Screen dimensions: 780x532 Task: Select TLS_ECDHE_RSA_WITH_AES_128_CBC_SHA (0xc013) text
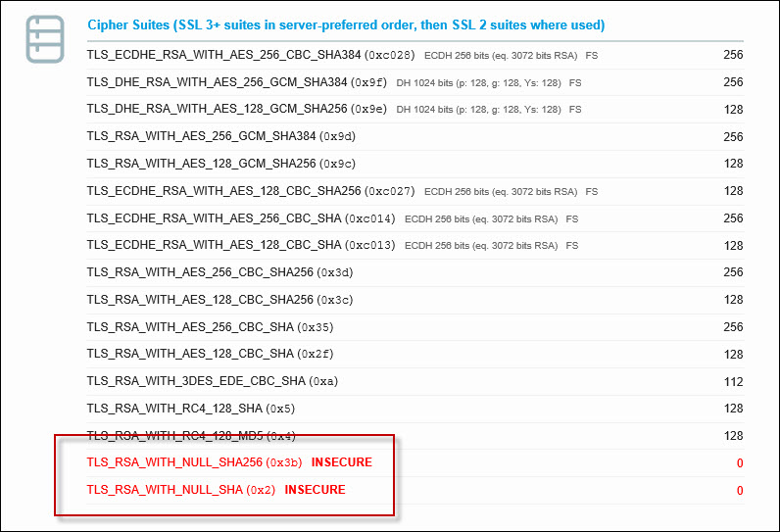(x=241, y=245)
